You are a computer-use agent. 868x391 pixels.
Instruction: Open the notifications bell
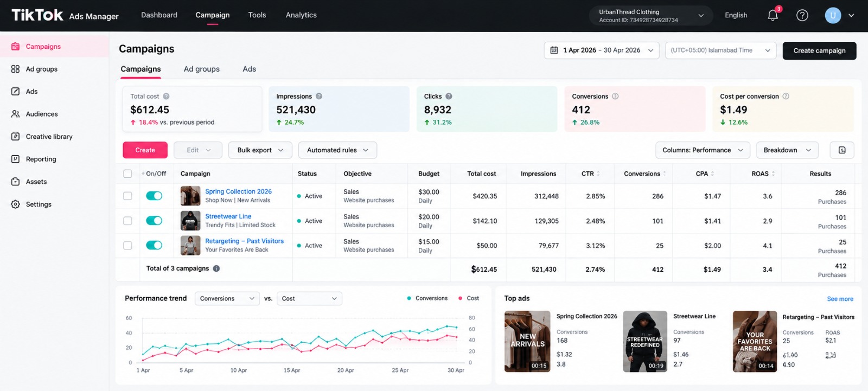[x=773, y=15]
